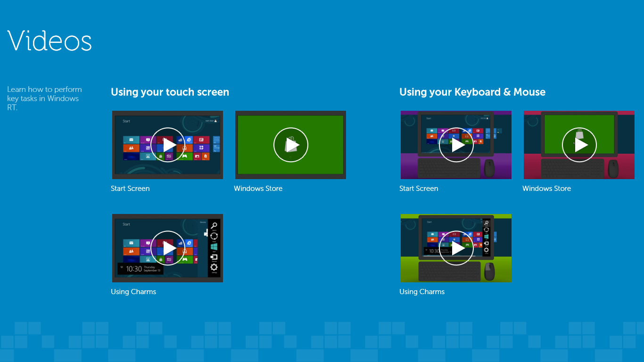The height and width of the screenshot is (362, 644).
Task: Click the Start Screen label under Keyboard & Mouse
Action: click(419, 189)
